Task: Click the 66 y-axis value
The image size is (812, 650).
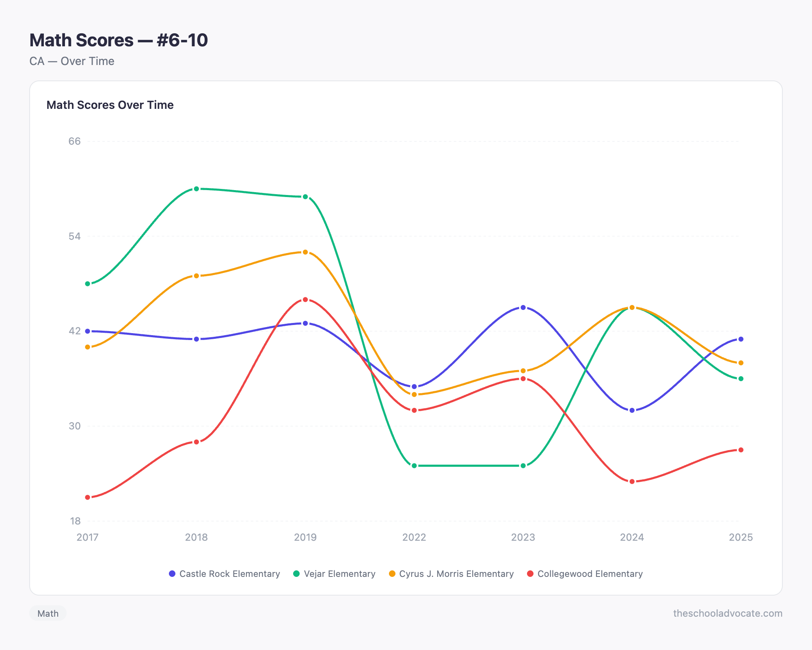Action: coord(75,141)
